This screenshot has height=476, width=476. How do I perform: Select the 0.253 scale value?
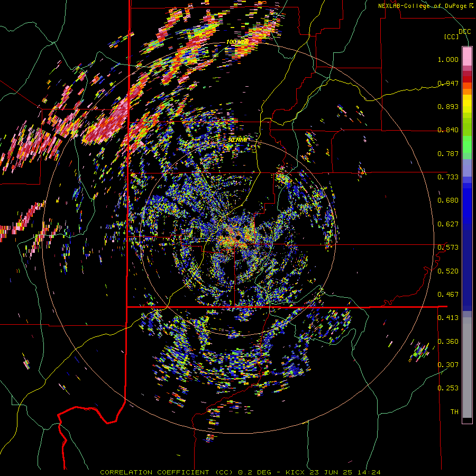click(448, 388)
